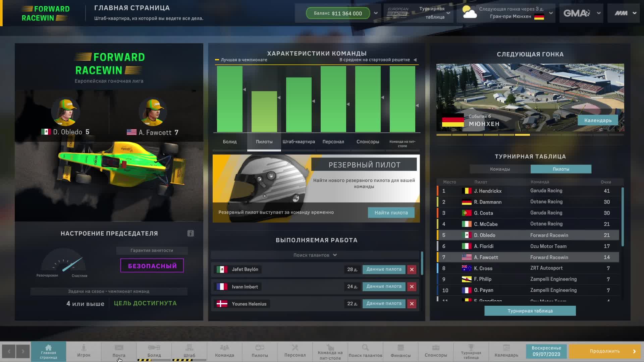Screen dimensions: 644x362
Task: Open the Персонал icon in bottom bar
Action: 295,351
